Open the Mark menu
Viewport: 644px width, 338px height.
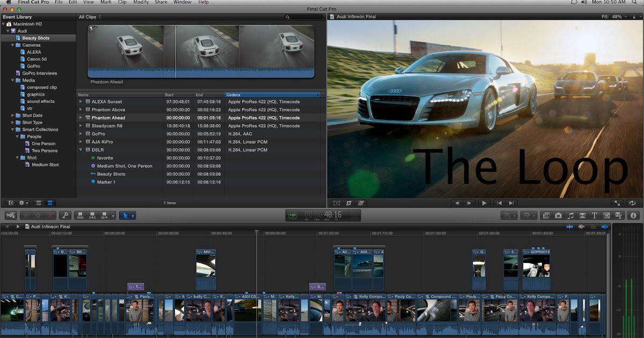(106, 3)
